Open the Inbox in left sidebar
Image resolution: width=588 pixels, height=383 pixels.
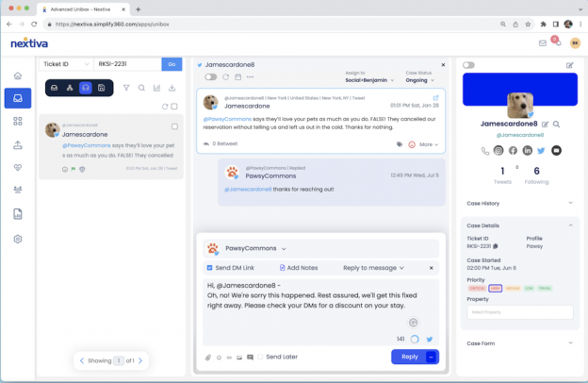[x=17, y=97]
